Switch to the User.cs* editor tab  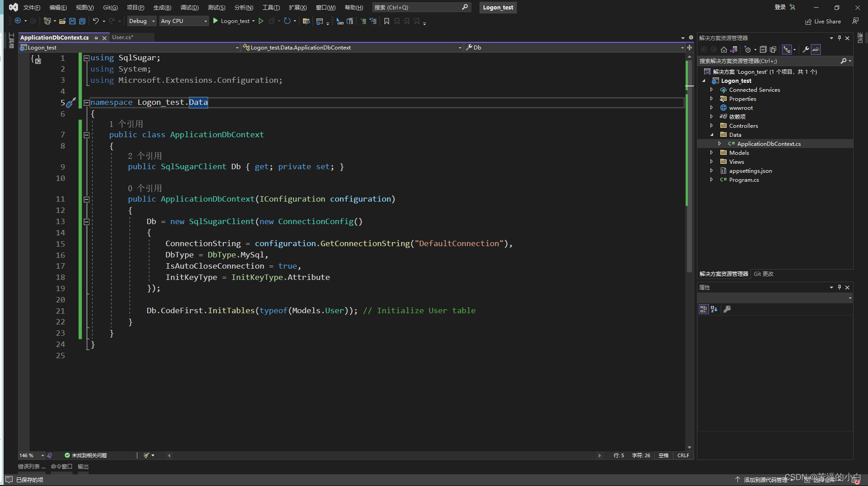122,37
